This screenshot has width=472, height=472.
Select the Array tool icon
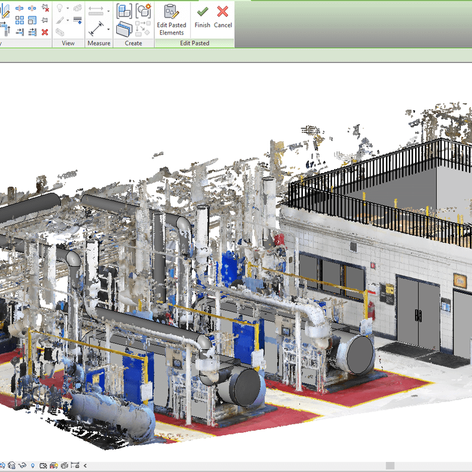pyautogui.click(x=19, y=20)
